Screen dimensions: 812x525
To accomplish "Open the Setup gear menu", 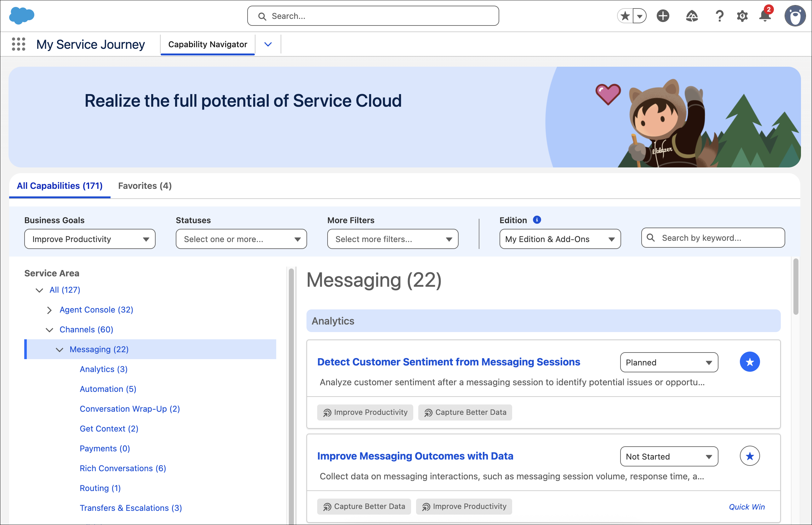I will point(742,16).
